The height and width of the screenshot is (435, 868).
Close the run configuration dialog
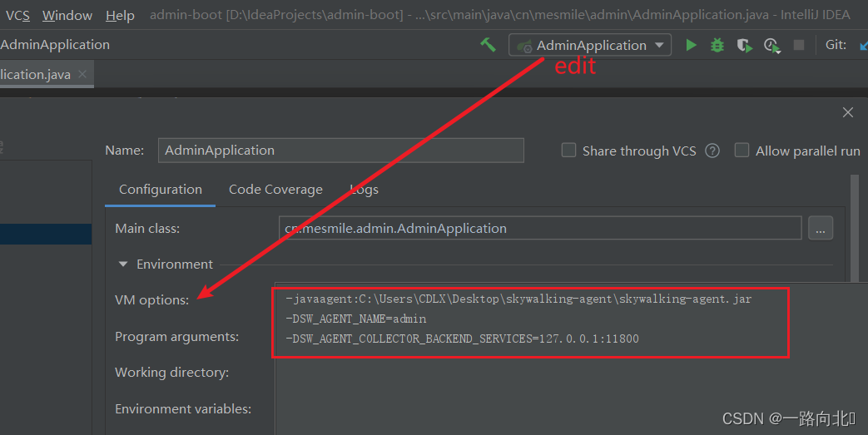pos(847,112)
